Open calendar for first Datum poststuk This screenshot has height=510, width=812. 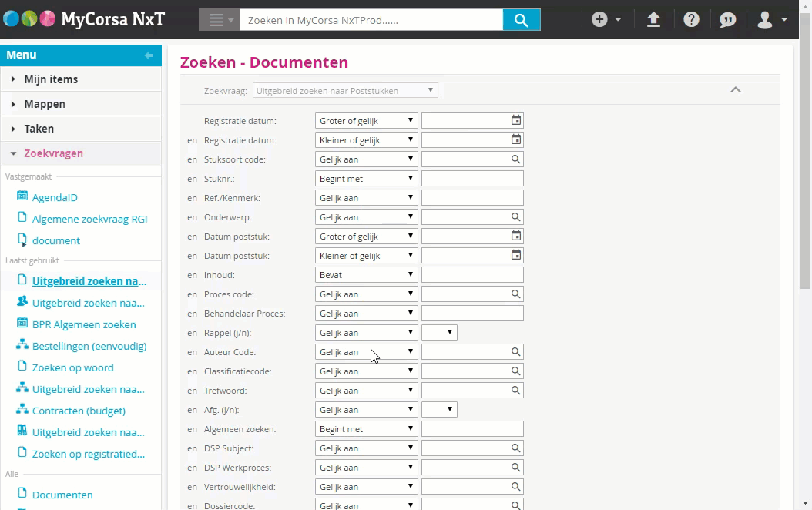pyautogui.click(x=516, y=236)
